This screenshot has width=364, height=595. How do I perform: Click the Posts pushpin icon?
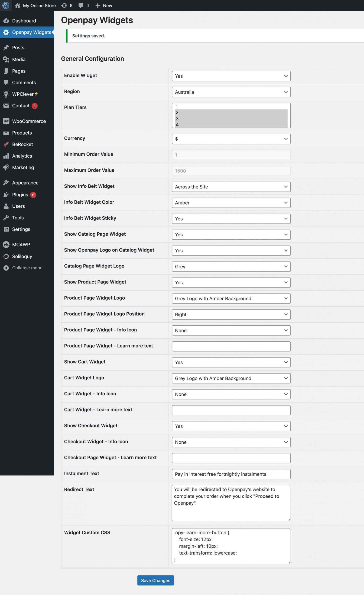pos(6,48)
